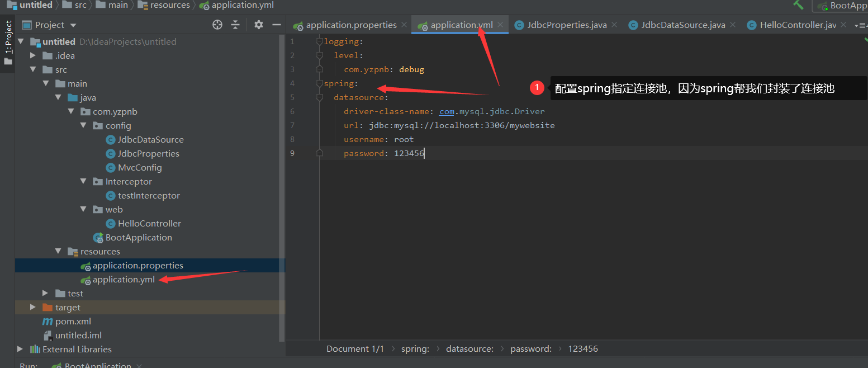Screen dimensions: 868x368
Task: Fold the datasource block in gutter
Action: [x=319, y=97]
